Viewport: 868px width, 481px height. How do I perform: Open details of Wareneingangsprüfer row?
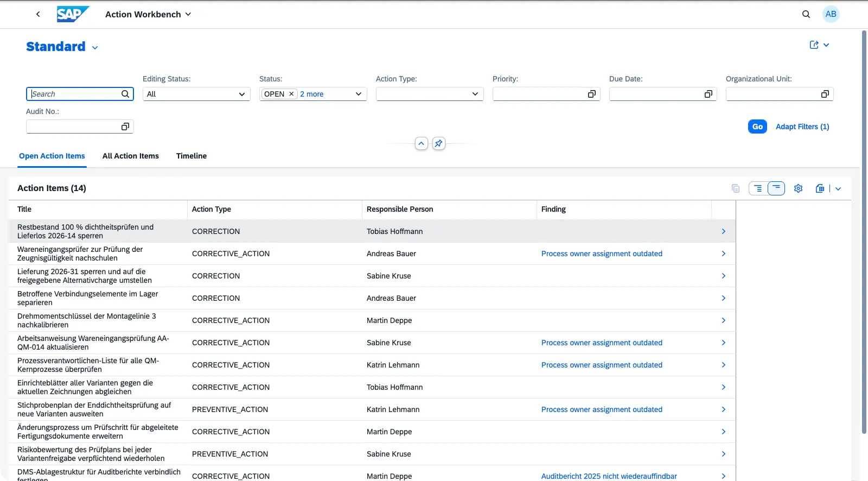[x=724, y=254]
